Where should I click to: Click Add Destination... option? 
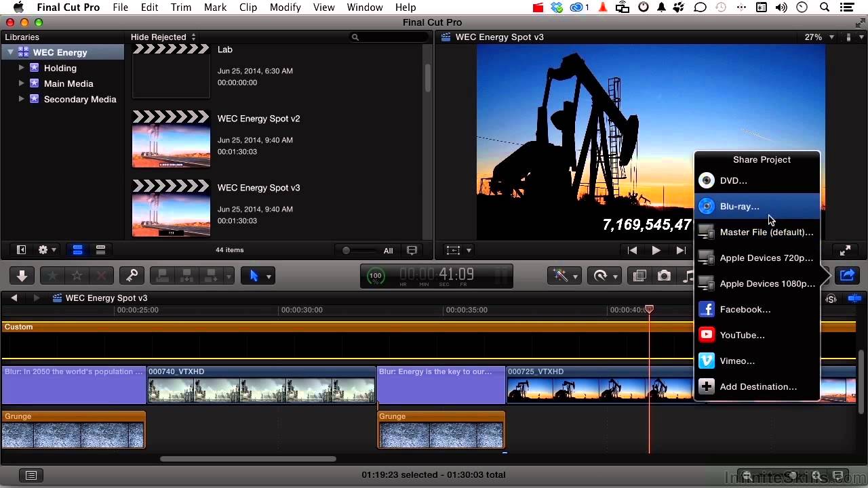757,387
